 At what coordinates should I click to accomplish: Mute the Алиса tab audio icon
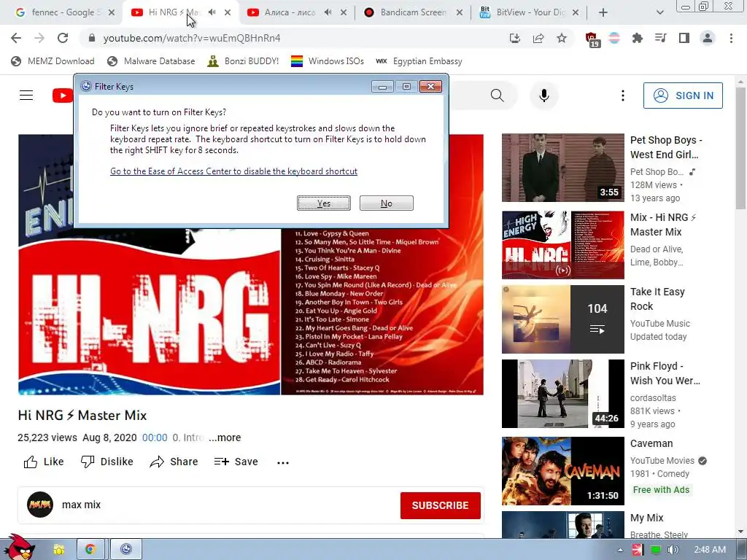tap(328, 12)
